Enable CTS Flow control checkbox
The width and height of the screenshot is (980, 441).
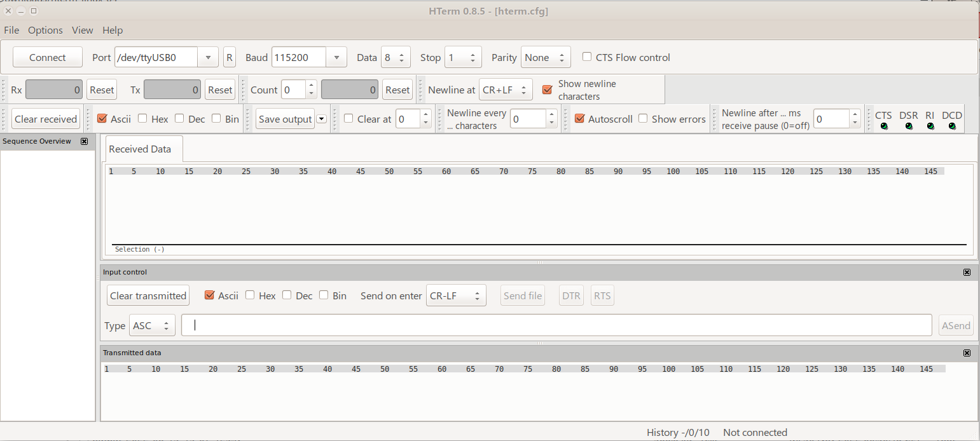point(587,57)
